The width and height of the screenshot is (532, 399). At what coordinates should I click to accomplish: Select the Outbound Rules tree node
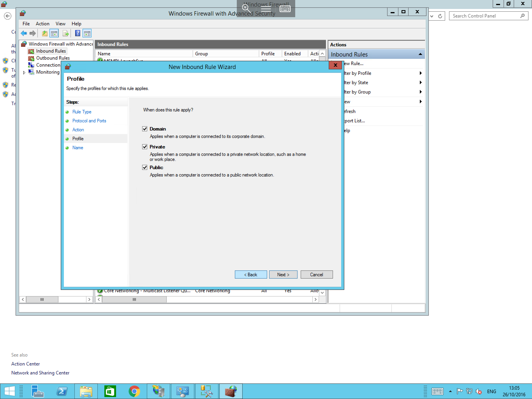(x=53, y=58)
